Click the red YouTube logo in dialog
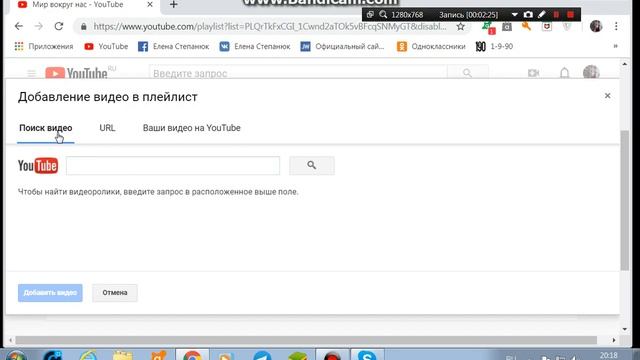This screenshot has height=360, width=640. pos(38,166)
